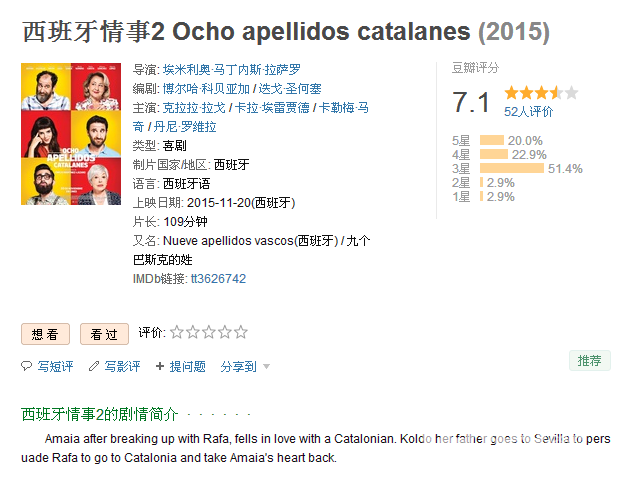Viewport: 631px width, 484px height.
Task: Rate the movie with the second star
Action: (x=193, y=332)
